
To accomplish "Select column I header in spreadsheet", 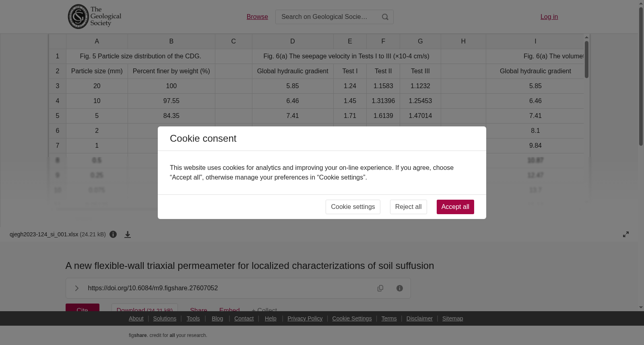I will click(x=535, y=41).
